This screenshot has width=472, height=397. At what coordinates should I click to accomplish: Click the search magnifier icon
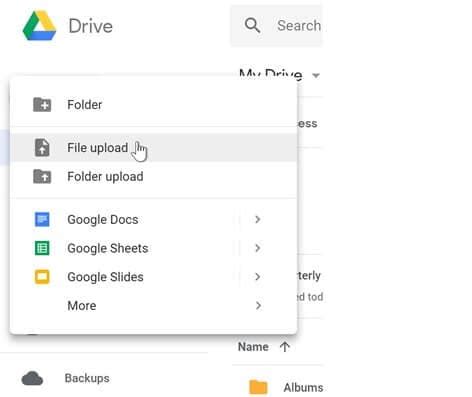point(252,25)
